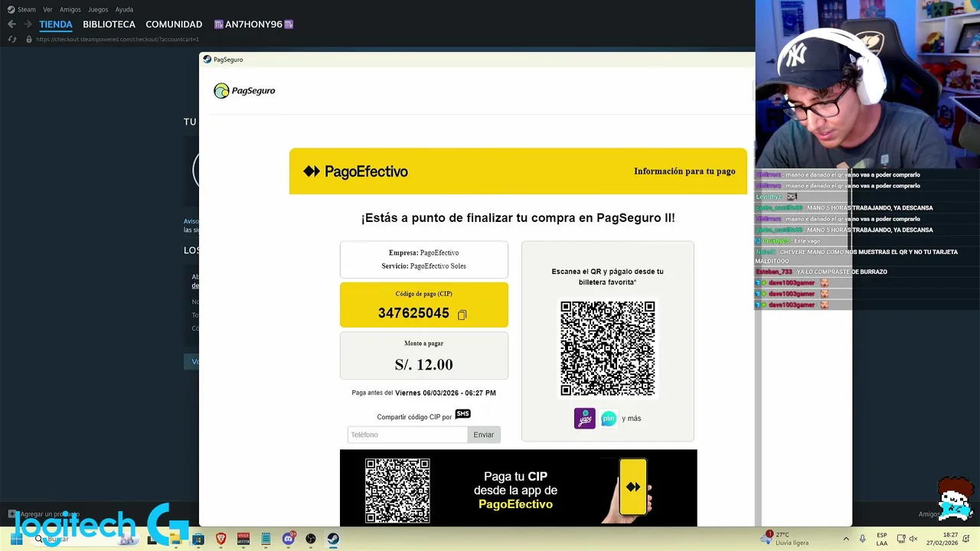Open Discord from the taskbar

[x=289, y=539]
